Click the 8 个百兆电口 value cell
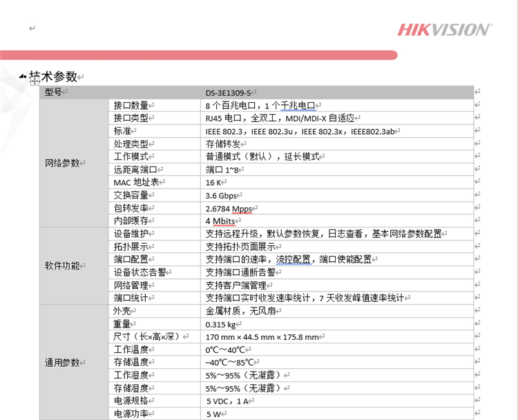Screen dimensions: 518x420 (337, 106)
